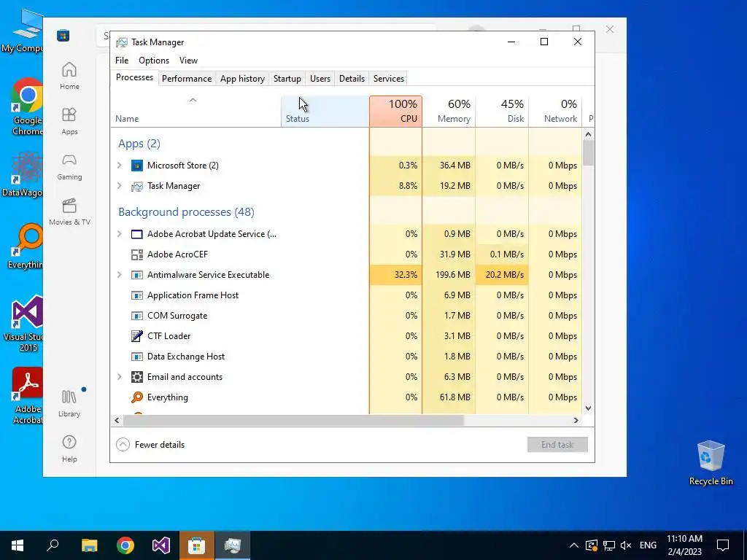
Task: Open Help in Microsoft Store sidebar
Action: pos(69,448)
